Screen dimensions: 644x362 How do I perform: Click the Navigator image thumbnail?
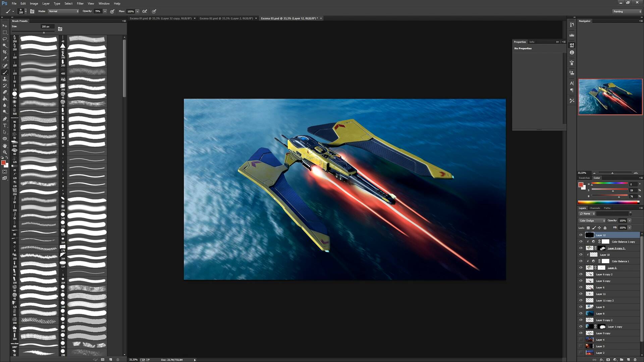point(610,97)
